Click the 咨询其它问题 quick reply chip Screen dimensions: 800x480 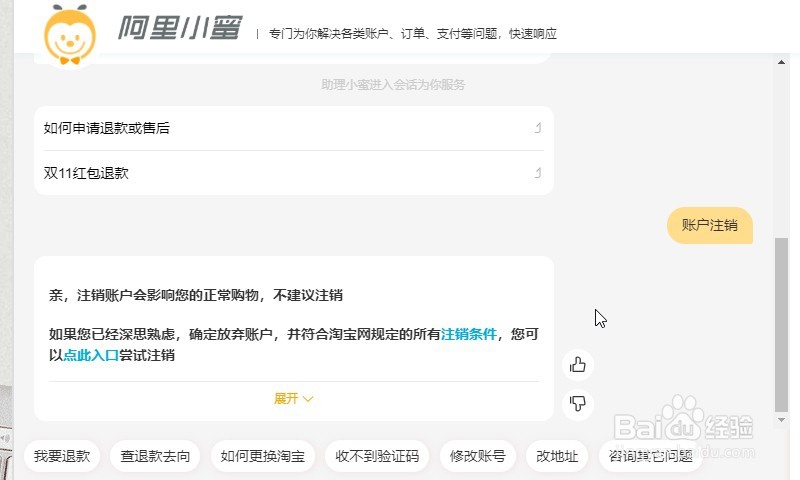(x=651, y=456)
